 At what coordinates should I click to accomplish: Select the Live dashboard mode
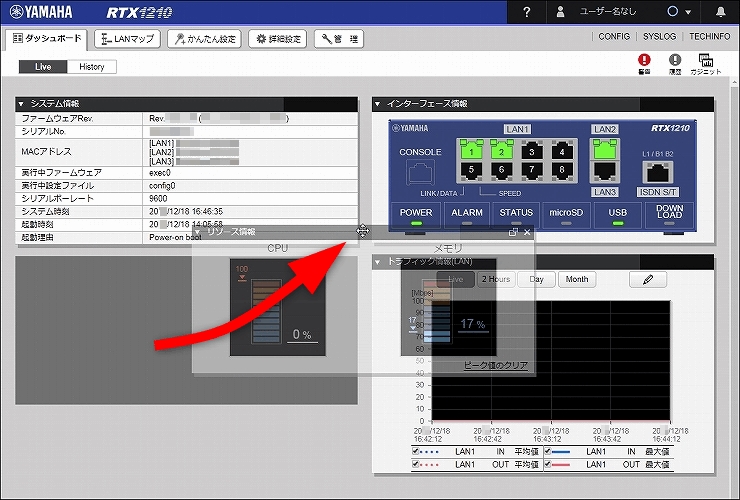pyautogui.click(x=43, y=67)
